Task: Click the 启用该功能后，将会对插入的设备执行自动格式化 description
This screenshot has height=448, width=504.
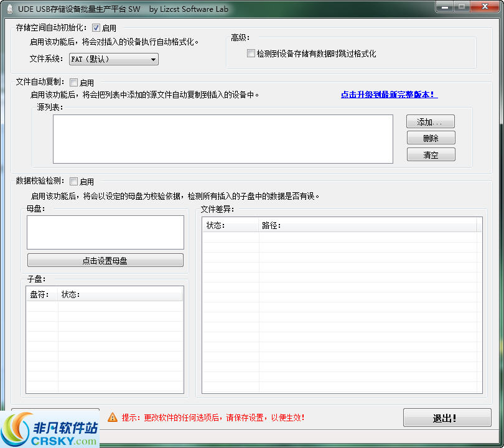Action: coord(114,42)
